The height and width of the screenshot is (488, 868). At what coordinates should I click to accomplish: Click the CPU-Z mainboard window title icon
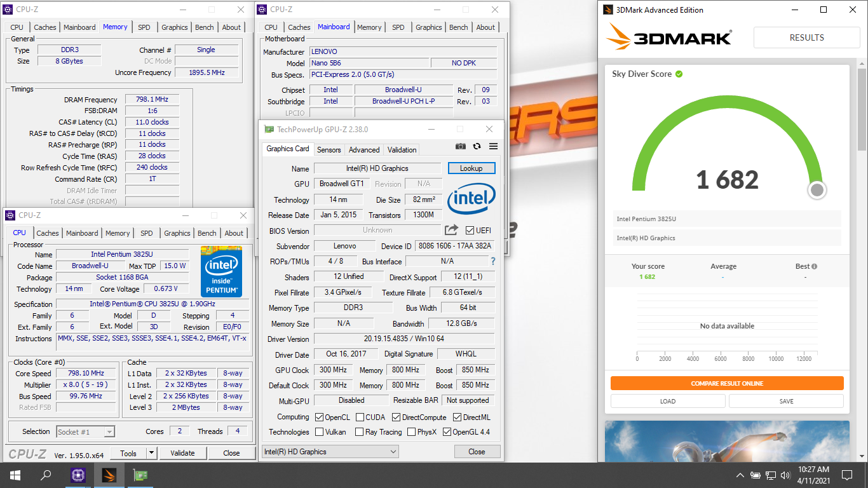click(x=262, y=10)
